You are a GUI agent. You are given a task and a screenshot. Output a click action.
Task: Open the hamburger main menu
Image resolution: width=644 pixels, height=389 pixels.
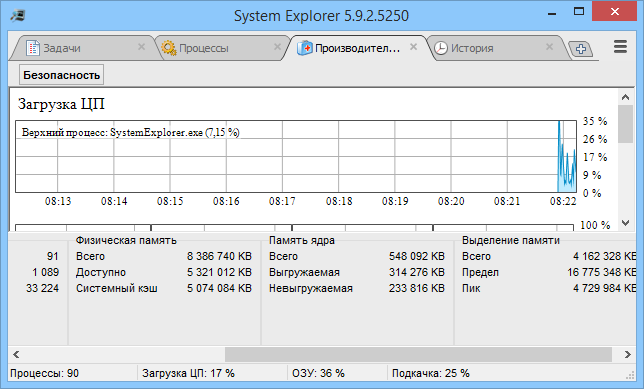pos(620,46)
